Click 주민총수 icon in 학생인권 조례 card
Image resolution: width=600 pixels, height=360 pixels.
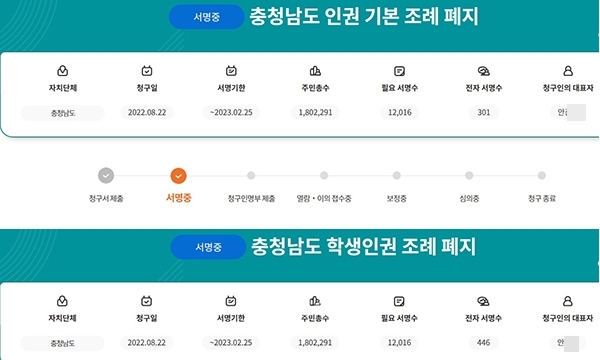point(315,301)
